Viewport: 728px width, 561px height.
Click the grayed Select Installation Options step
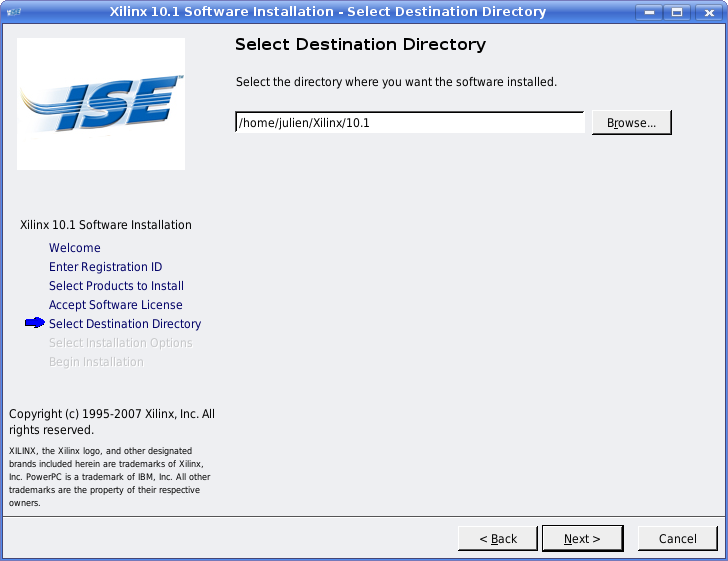coord(120,343)
